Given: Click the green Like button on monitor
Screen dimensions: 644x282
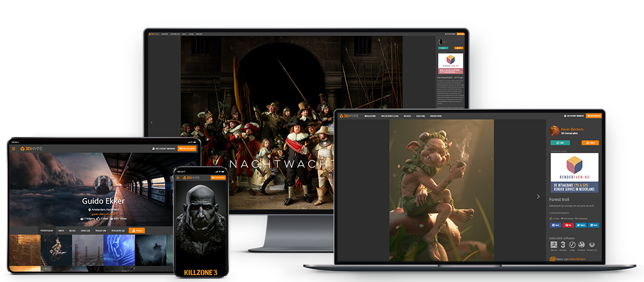Looking at the screenshot, I should click(x=443, y=48).
